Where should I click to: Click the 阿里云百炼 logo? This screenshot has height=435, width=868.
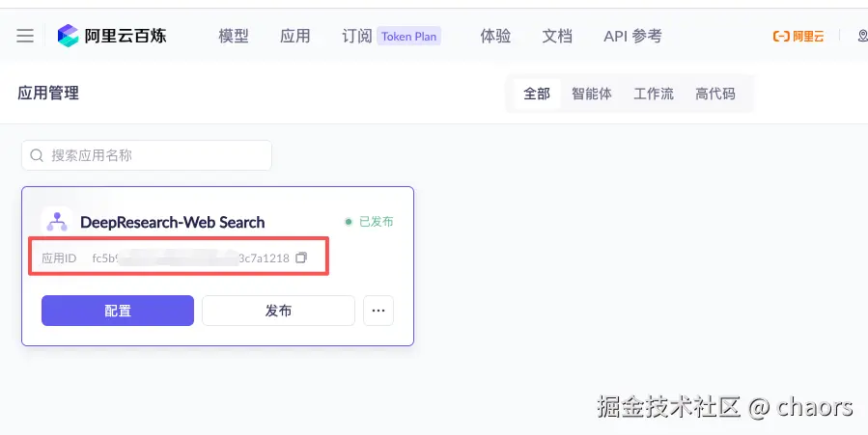(112, 36)
